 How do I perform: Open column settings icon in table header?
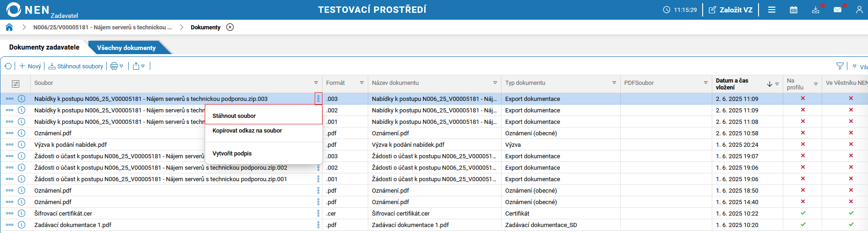coord(16,83)
